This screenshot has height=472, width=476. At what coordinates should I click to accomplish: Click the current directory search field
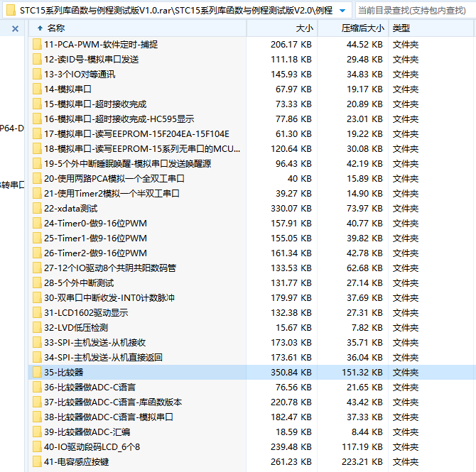(x=416, y=11)
